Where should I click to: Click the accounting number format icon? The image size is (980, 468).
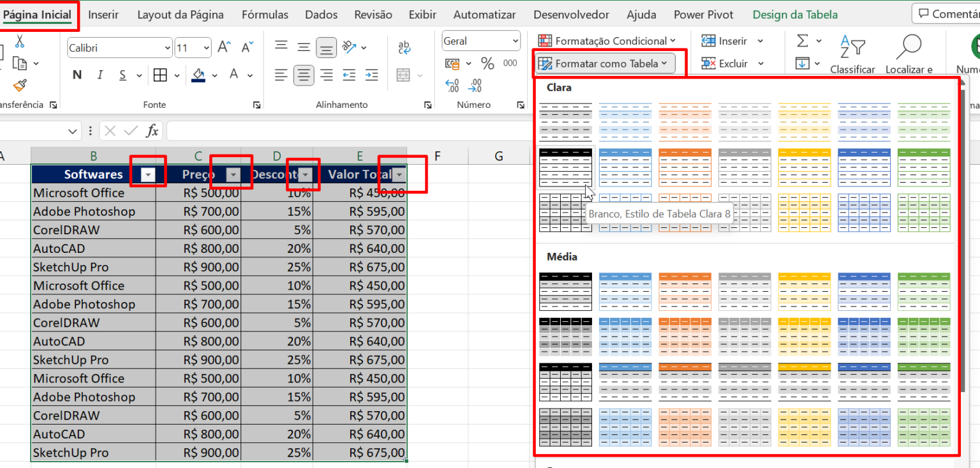(452, 63)
